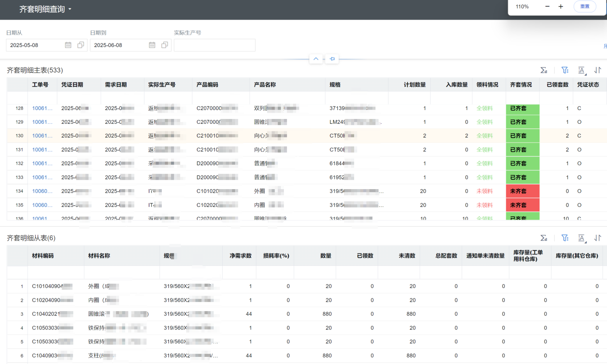Increase zoom with the plus button
Viewport: 607px width, 364px height.
coord(561,7)
